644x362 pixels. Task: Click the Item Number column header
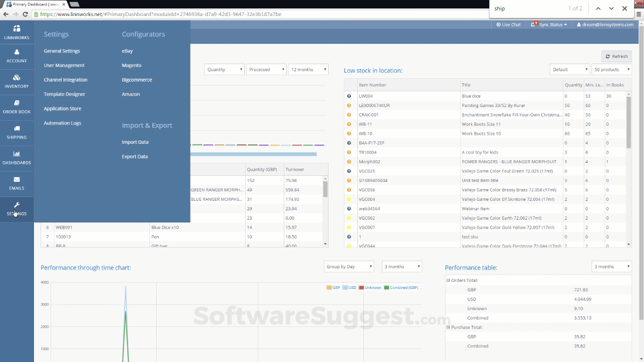(409, 85)
